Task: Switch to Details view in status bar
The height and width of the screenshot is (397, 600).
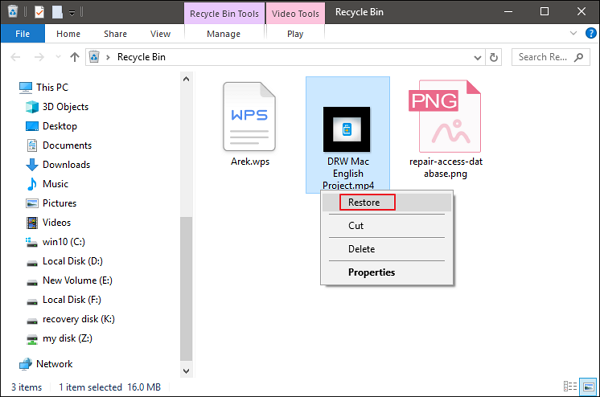Action: [x=570, y=387]
